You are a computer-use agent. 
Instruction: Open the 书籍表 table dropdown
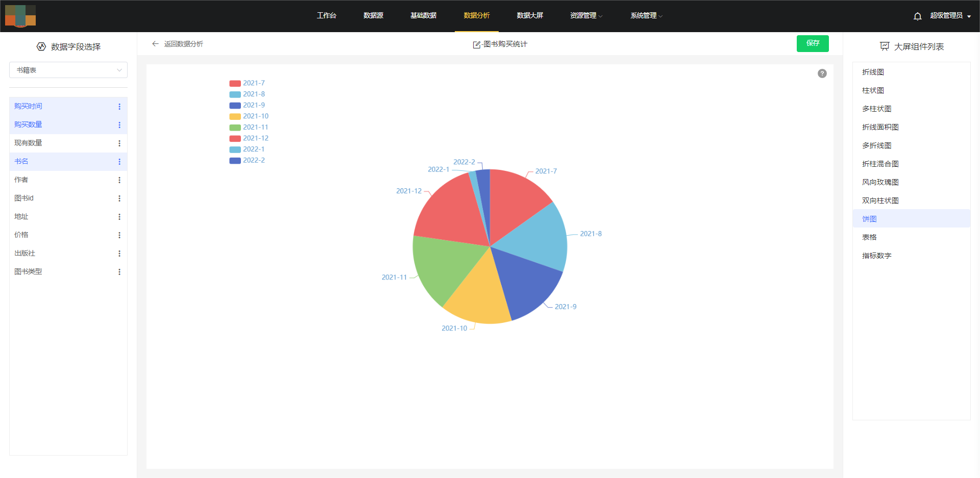[68, 70]
